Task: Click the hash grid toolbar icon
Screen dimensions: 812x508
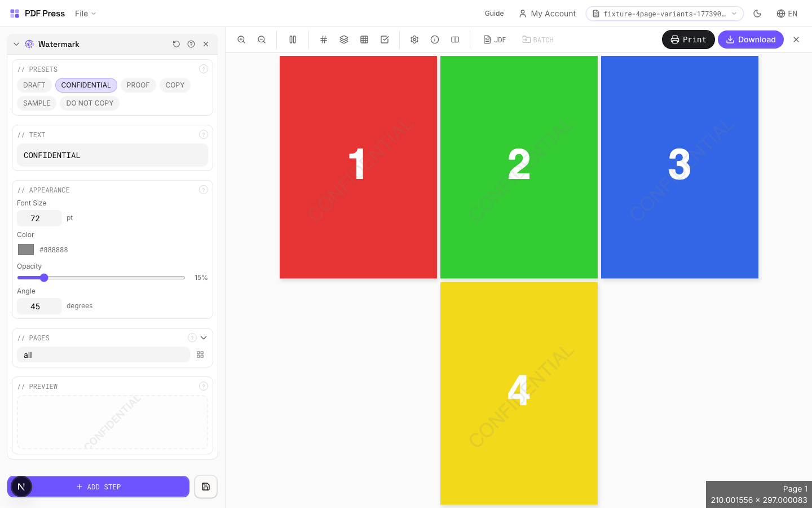Action: point(324,40)
